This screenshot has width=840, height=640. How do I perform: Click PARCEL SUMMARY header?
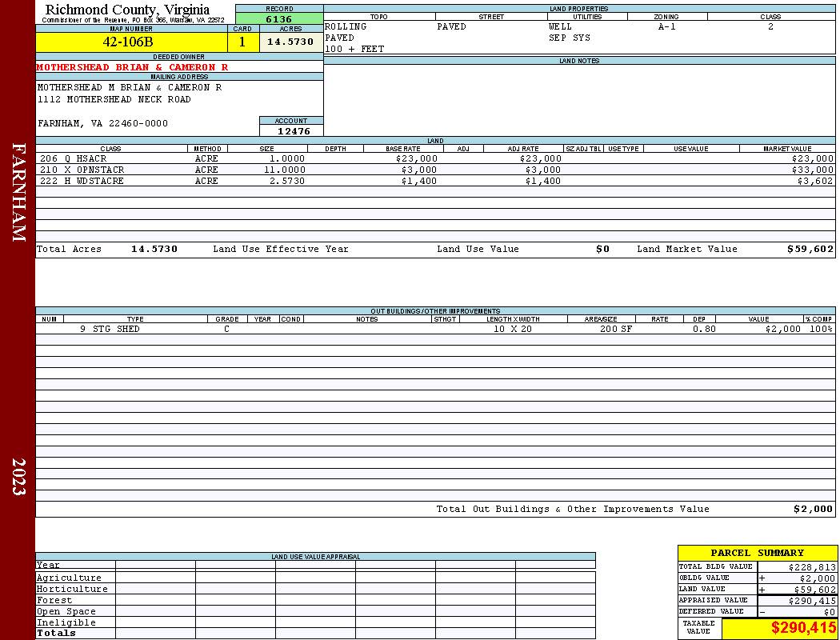pos(757,553)
